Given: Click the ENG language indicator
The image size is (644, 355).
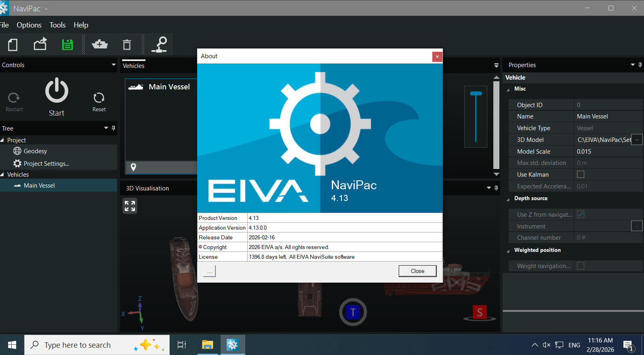Looking at the screenshot, I should click(574, 345).
